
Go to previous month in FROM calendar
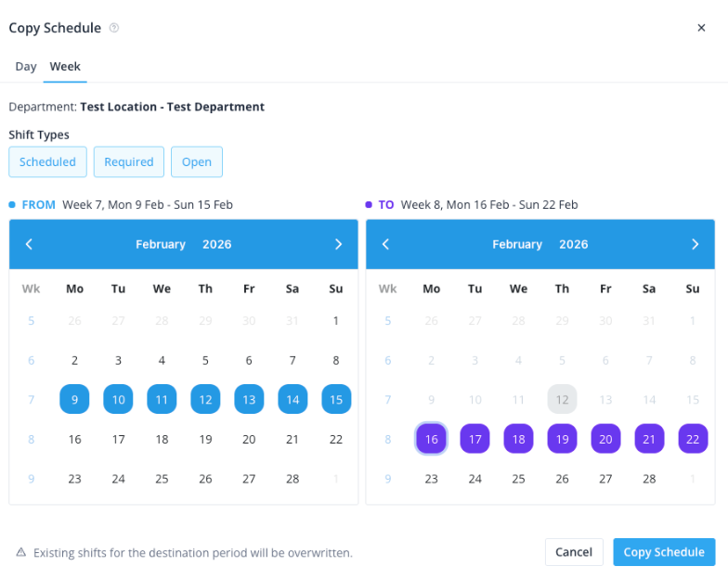29,244
